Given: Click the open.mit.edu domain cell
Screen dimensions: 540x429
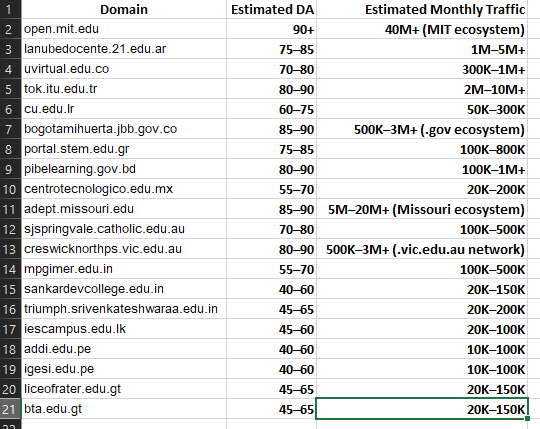Looking at the screenshot, I should pyautogui.click(x=124, y=29).
